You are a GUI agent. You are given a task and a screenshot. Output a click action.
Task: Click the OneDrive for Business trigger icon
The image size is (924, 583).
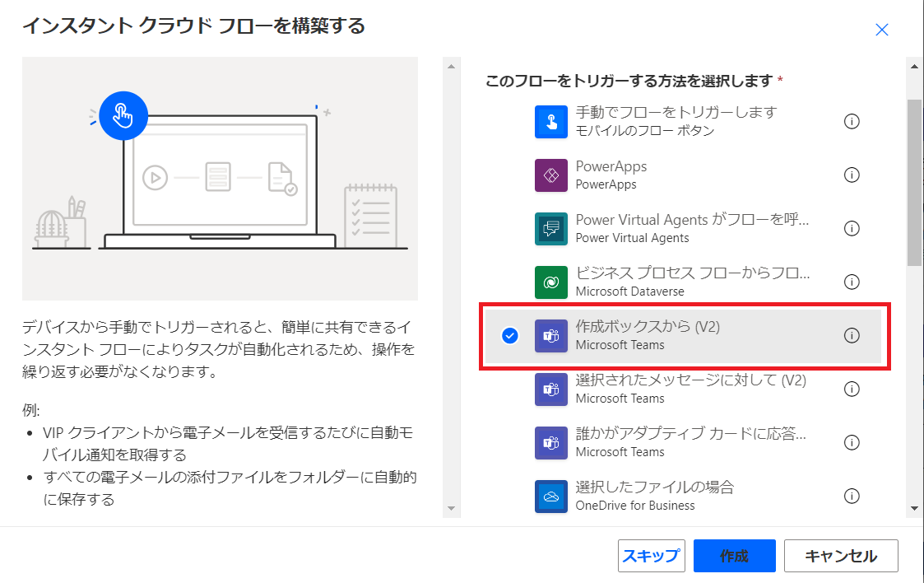[551, 497]
